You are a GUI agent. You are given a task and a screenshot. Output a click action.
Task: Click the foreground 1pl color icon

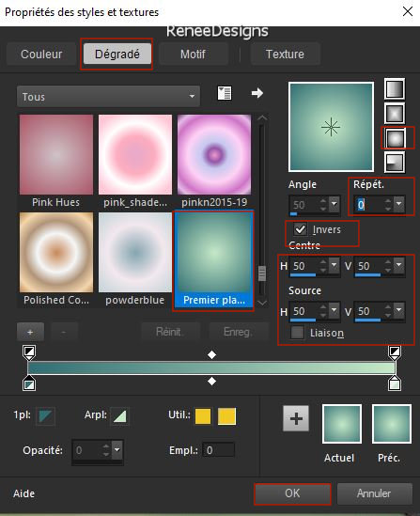pyautogui.click(x=45, y=416)
